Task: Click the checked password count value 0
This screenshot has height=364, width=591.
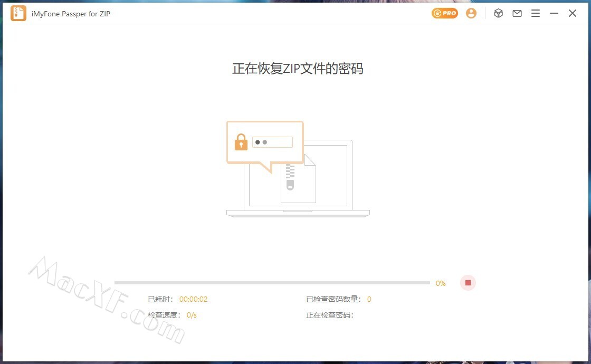Action: pos(369,299)
